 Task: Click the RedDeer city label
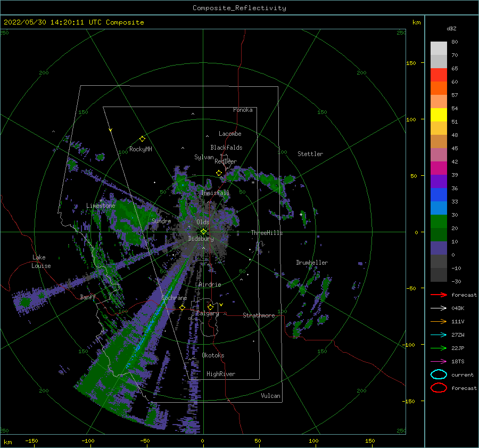[226, 161]
